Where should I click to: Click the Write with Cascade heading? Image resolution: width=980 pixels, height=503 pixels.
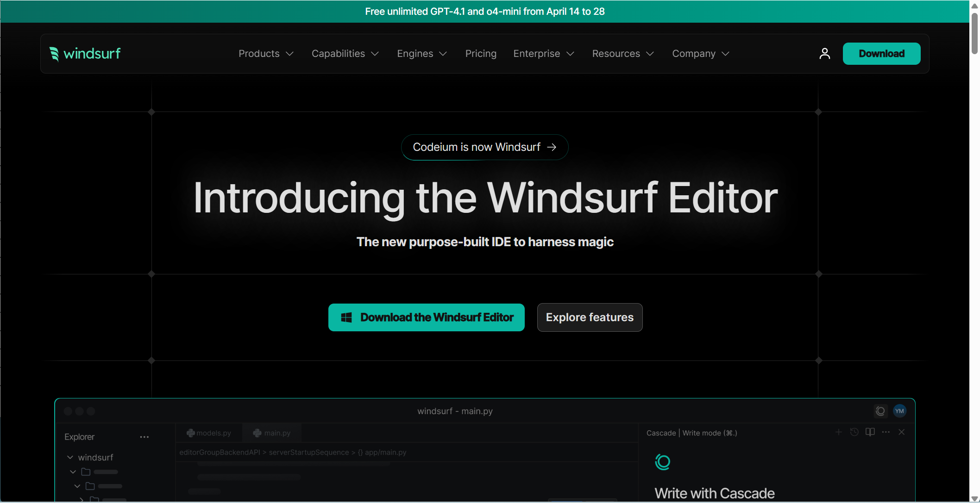tap(714, 493)
